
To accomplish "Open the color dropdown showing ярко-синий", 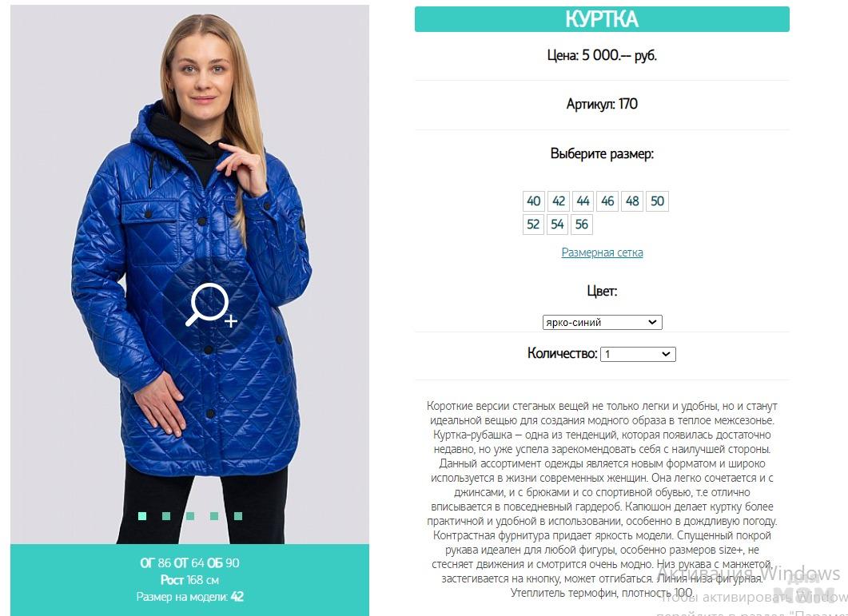I will point(602,322).
